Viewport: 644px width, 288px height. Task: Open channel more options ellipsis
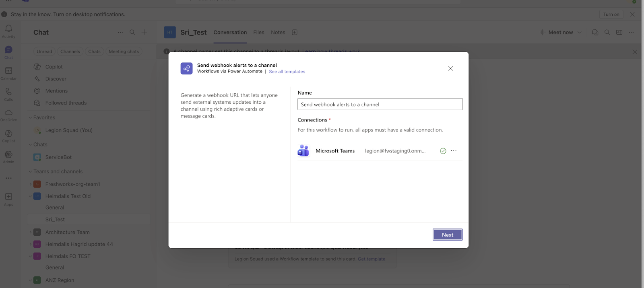(x=631, y=32)
